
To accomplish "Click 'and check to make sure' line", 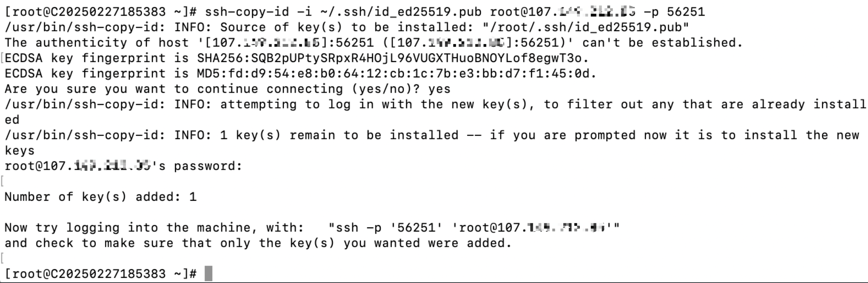I will click(89, 243).
